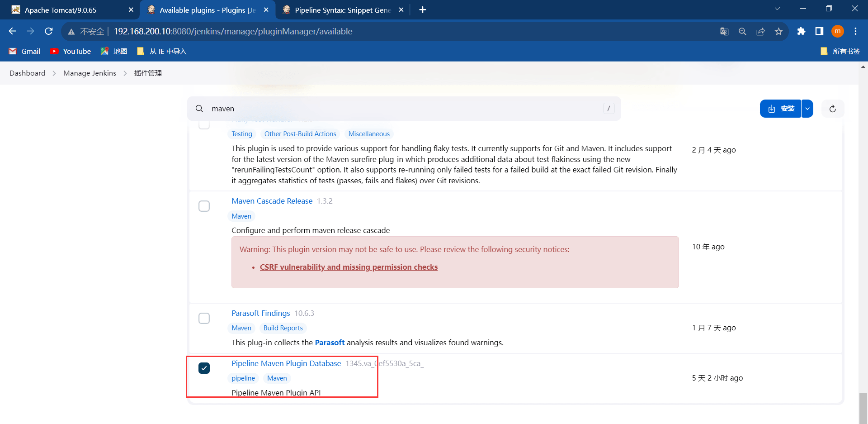Image resolution: width=868 pixels, height=424 pixels.
Task: Open the YouTube bookmark
Action: tap(71, 51)
